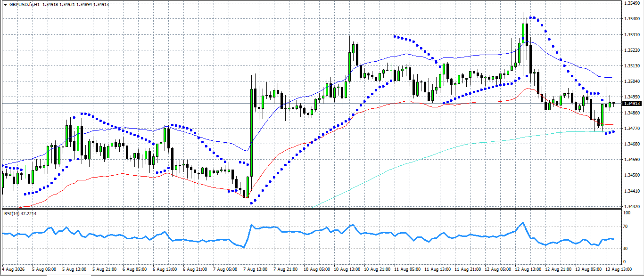Click the 13 Aug 13:00 time label
The width and height of the screenshot is (644, 276).
click(x=618, y=269)
